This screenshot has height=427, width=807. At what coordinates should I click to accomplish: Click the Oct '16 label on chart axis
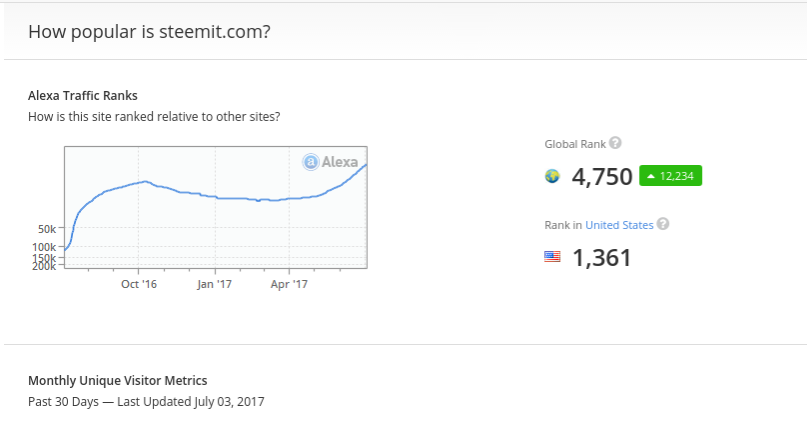pos(139,284)
